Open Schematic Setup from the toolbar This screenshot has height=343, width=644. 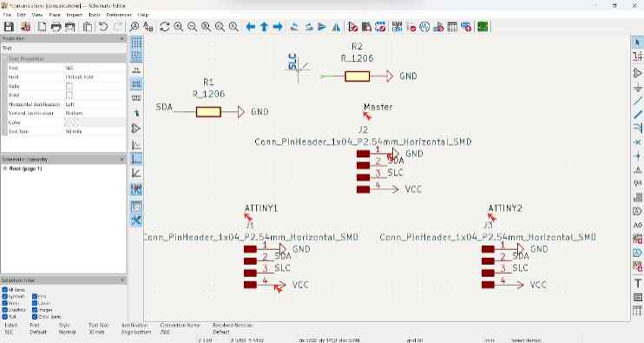click(x=25, y=27)
